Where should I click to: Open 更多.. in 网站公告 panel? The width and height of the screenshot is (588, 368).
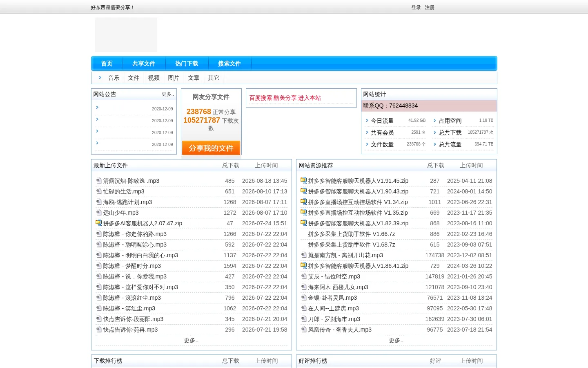tap(168, 94)
